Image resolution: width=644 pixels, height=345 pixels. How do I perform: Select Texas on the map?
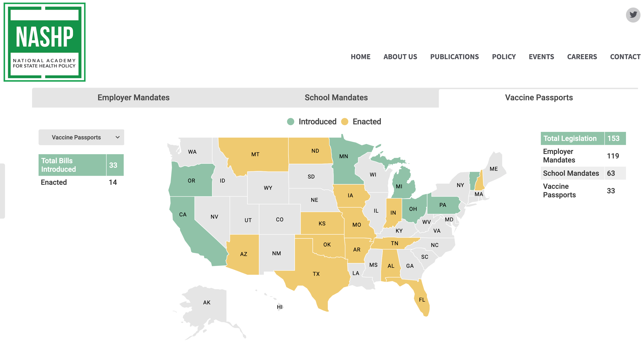316,274
